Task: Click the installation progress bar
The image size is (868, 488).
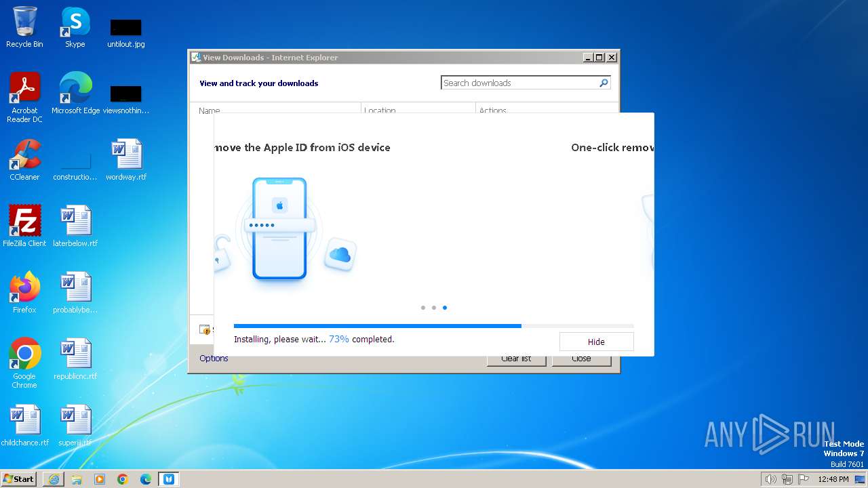Action: [434, 326]
